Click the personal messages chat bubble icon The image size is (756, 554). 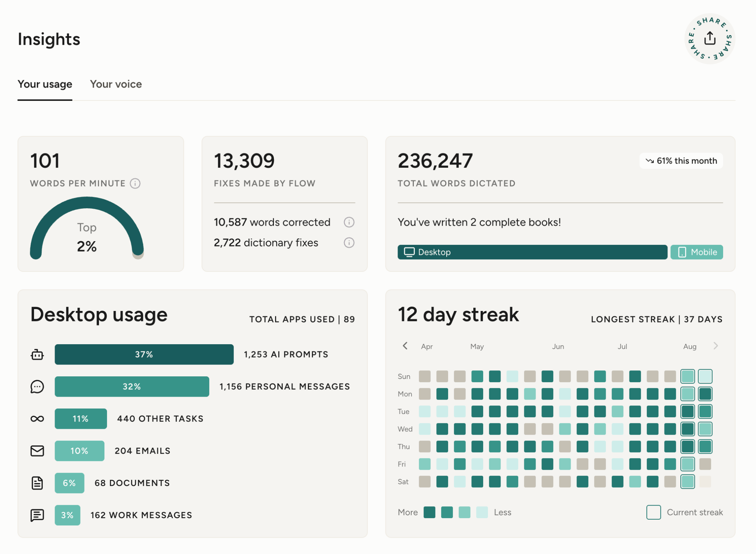click(x=37, y=387)
